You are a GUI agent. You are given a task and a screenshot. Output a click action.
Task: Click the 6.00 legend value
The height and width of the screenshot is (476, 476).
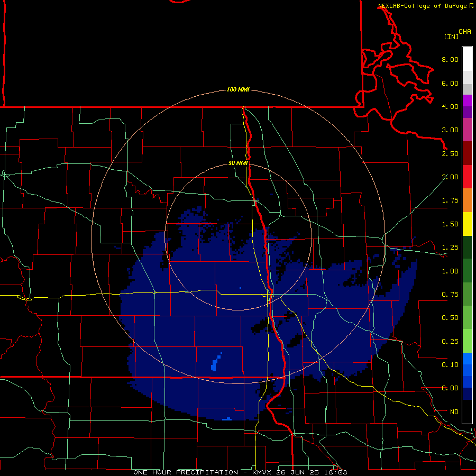(x=450, y=83)
